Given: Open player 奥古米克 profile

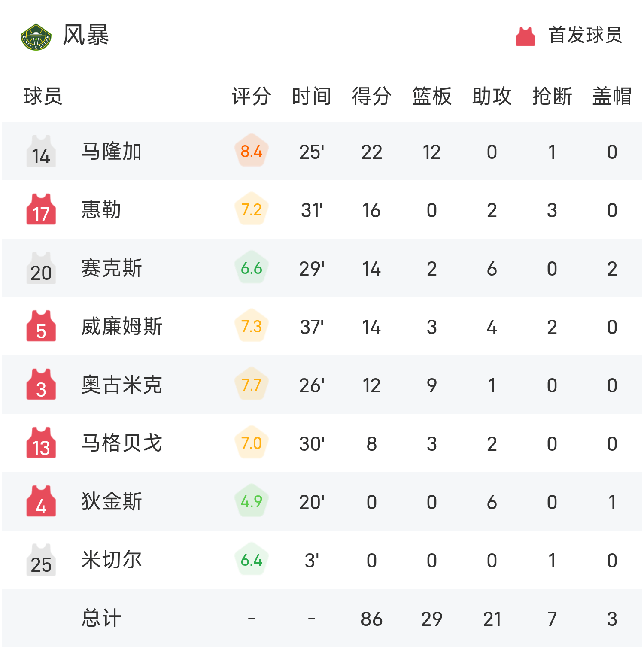Looking at the screenshot, I should pos(122,385).
